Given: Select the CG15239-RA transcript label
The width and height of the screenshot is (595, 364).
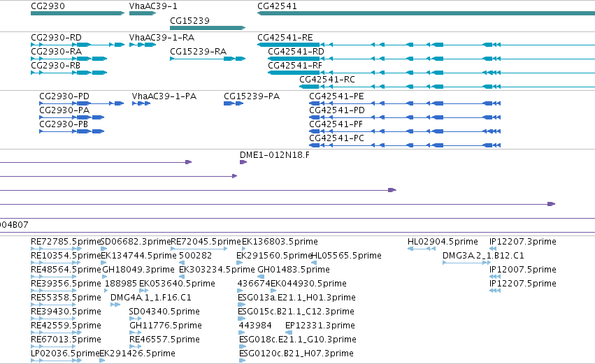Looking at the screenshot, I should click(x=198, y=52).
